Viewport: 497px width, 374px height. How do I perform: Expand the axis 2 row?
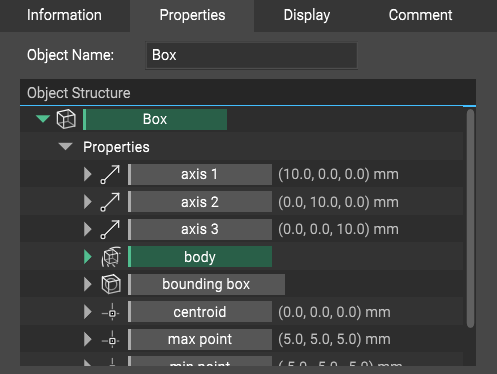coord(88,202)
